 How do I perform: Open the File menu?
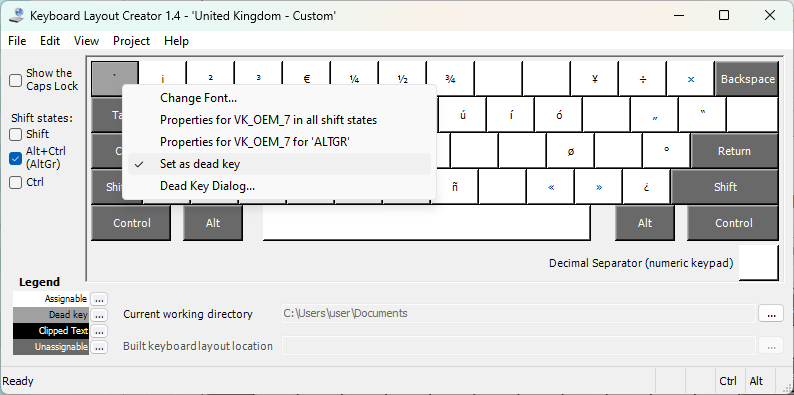pyautogui.click(x=17, y=41)
